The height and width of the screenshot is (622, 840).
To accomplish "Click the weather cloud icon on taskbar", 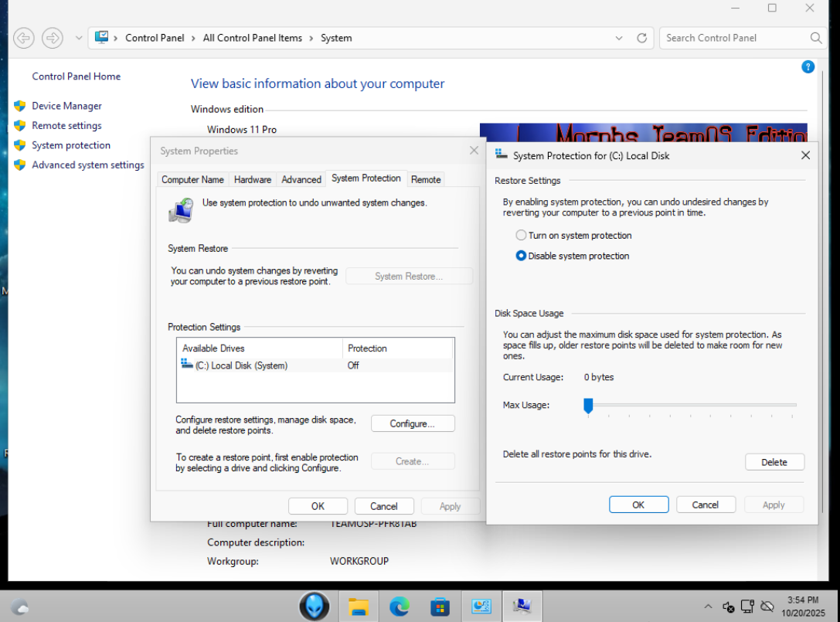I will point(20,607).
